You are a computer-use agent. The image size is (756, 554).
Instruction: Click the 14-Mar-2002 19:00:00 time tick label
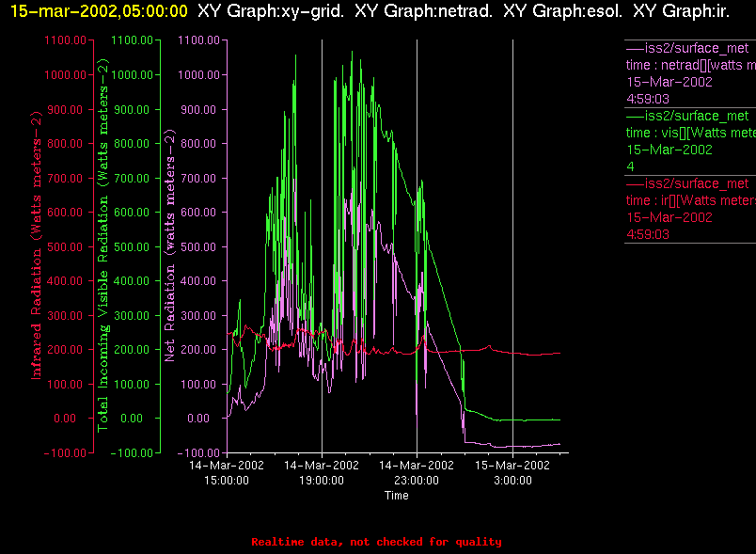[322, 472]
